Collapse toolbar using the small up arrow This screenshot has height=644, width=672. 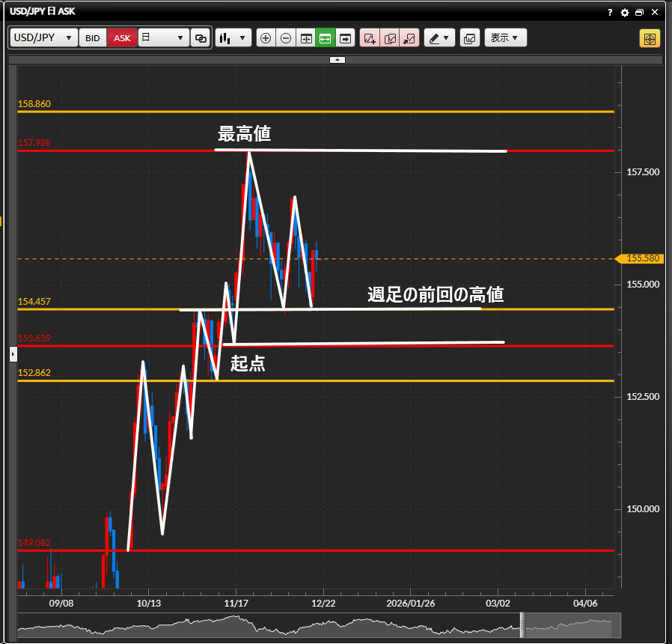point(337,58)
